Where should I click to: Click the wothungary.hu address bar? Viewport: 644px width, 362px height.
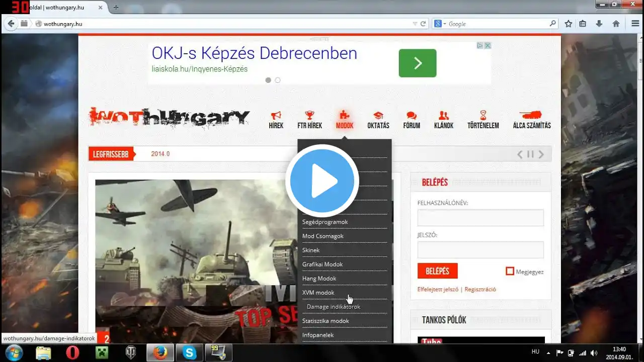pos(226,24)
